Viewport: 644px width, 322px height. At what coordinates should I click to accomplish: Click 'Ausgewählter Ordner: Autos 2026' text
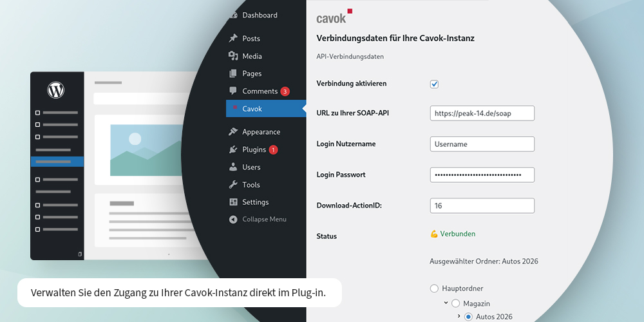[484, 261]
